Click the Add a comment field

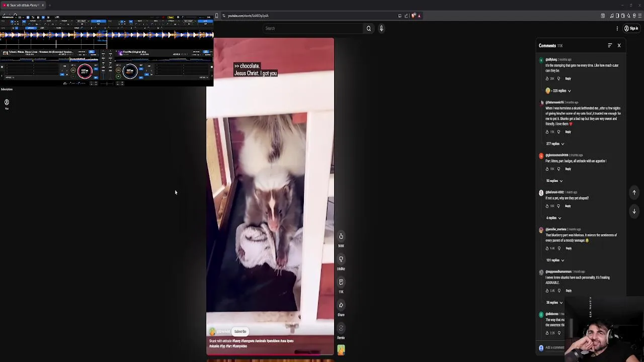pyautogui.click(x=555, y=348)
